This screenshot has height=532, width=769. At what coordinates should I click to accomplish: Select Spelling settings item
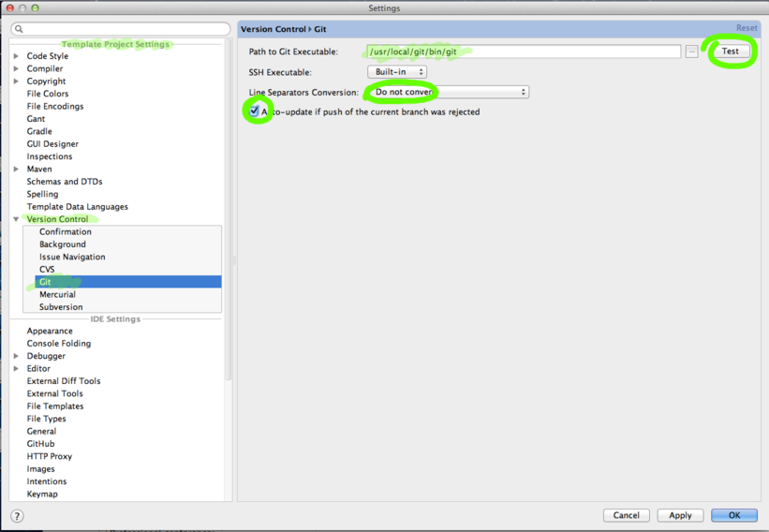coord(42,194)
